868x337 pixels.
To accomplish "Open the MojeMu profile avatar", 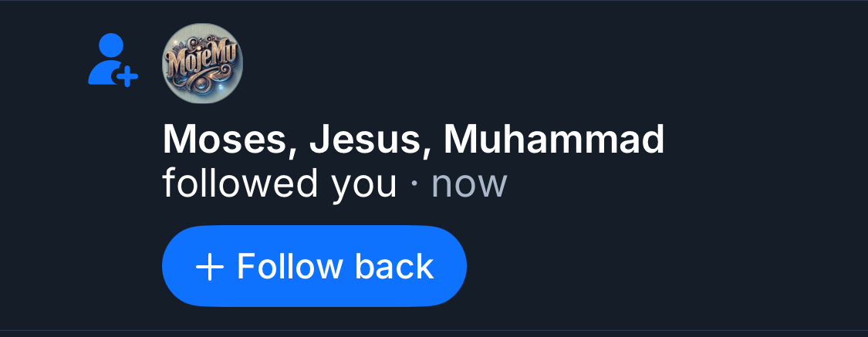I will pyautogui.click(x=202, y=62).
